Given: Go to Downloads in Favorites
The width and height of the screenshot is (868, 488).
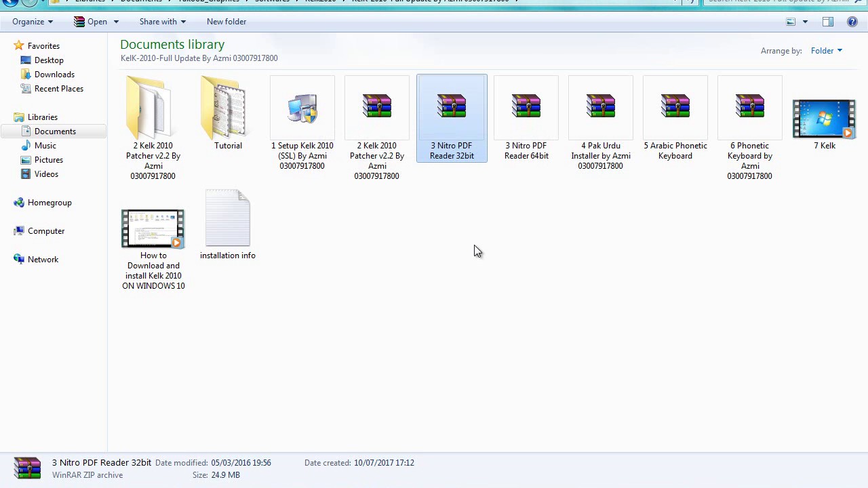Looking at the screenshot, I should point(54,75).
